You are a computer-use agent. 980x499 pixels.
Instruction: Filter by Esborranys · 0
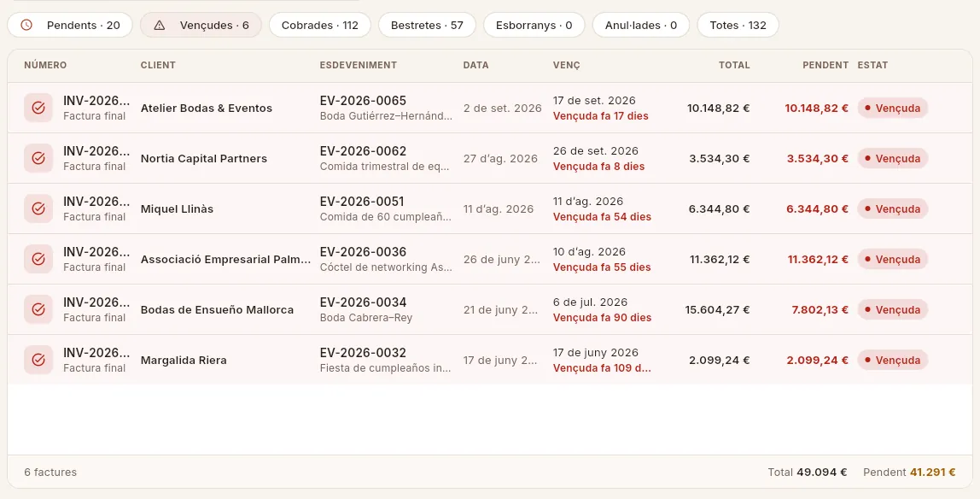tap(534, 25)
